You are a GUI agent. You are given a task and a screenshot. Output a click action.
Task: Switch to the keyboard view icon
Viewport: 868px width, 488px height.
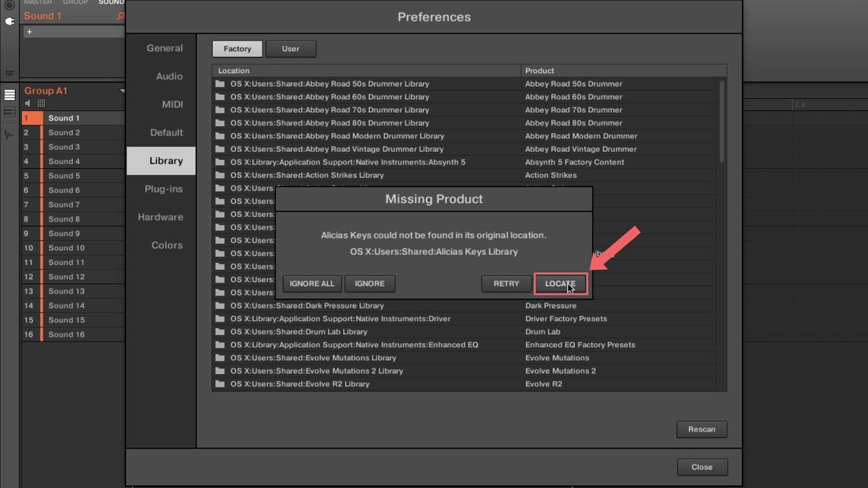9,112
